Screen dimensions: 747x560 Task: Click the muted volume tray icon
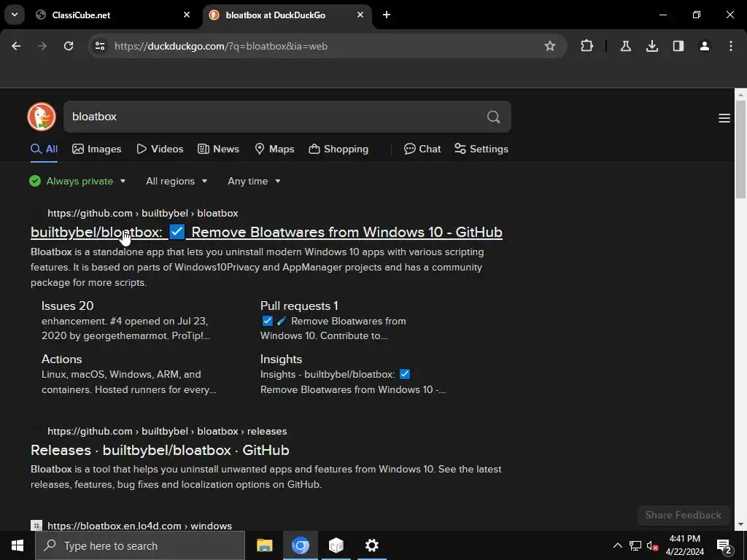coord(652,545)
